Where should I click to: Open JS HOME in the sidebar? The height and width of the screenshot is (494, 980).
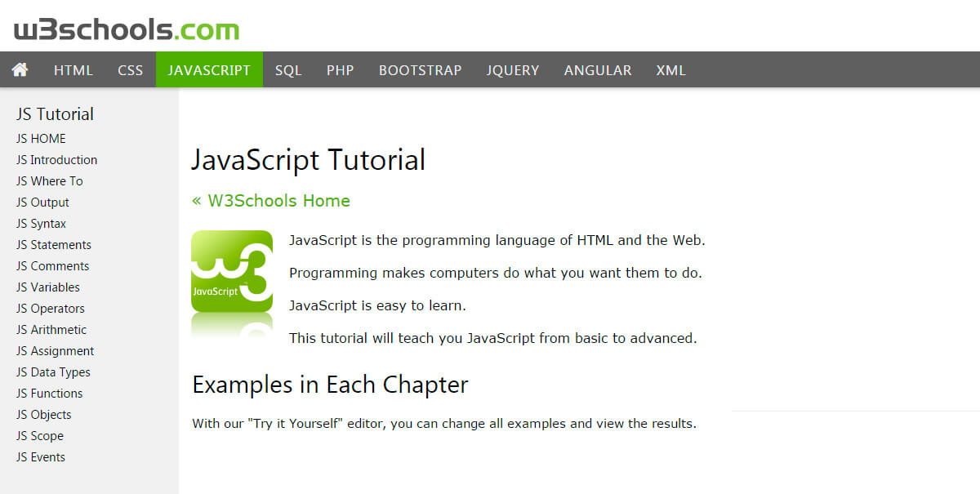pos(41,139)
